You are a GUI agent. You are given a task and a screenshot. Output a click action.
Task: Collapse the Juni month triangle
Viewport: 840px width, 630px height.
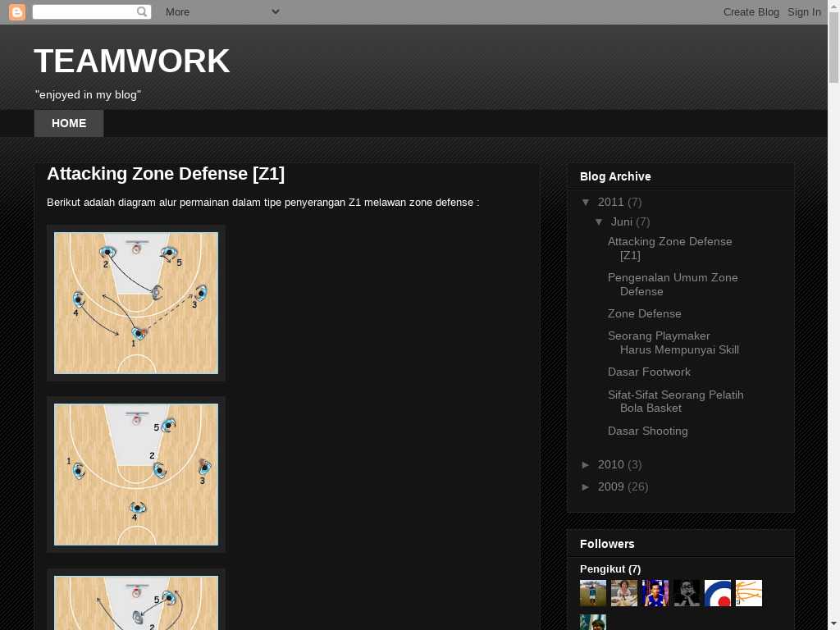click(x=599, y=221)
